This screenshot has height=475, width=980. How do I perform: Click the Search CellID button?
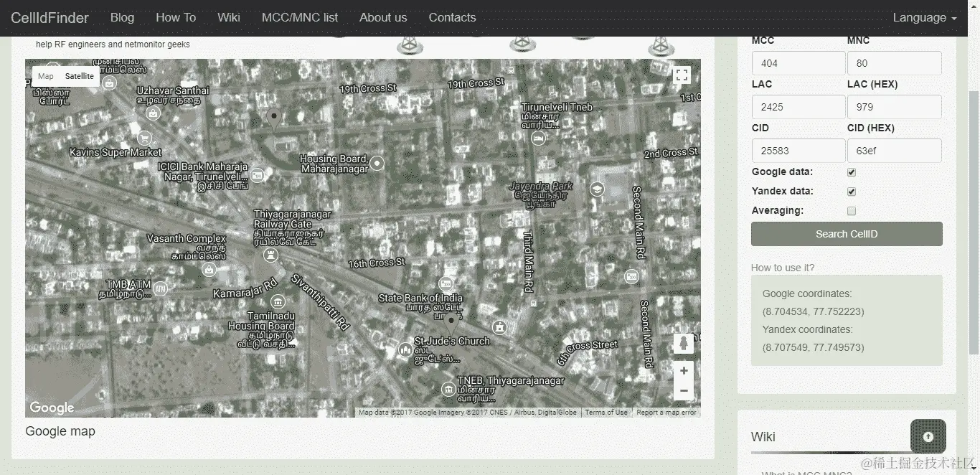click(x=847, y=234)
